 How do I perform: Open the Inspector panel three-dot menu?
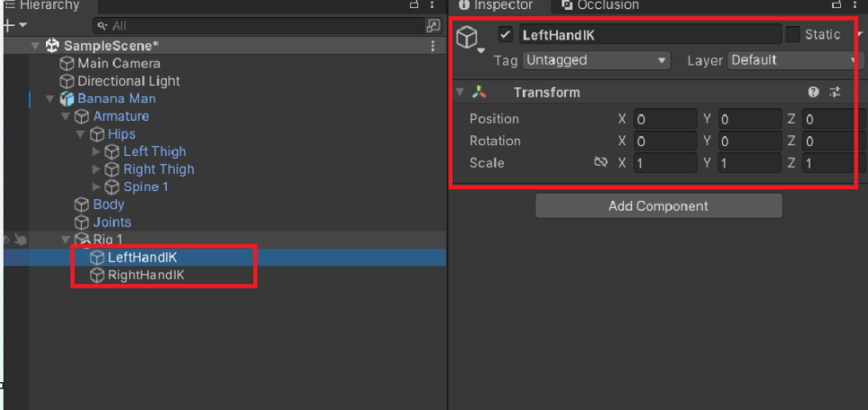[854, 5]
